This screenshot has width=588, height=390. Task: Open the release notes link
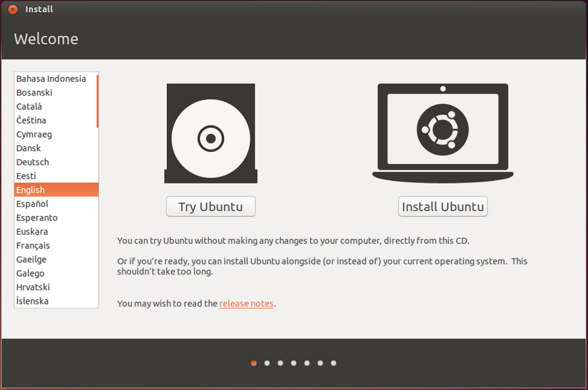tap(246, 304)
